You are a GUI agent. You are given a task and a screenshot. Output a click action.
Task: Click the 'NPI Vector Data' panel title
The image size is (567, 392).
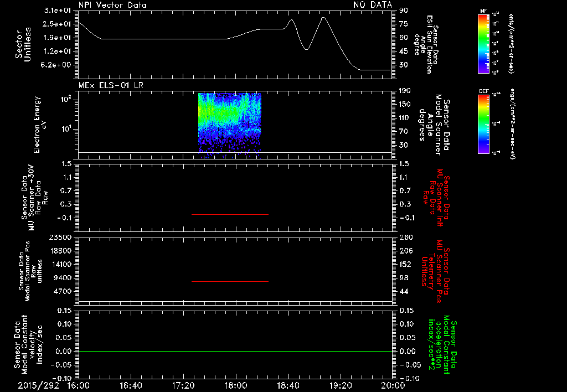click(x=113, y=4)
